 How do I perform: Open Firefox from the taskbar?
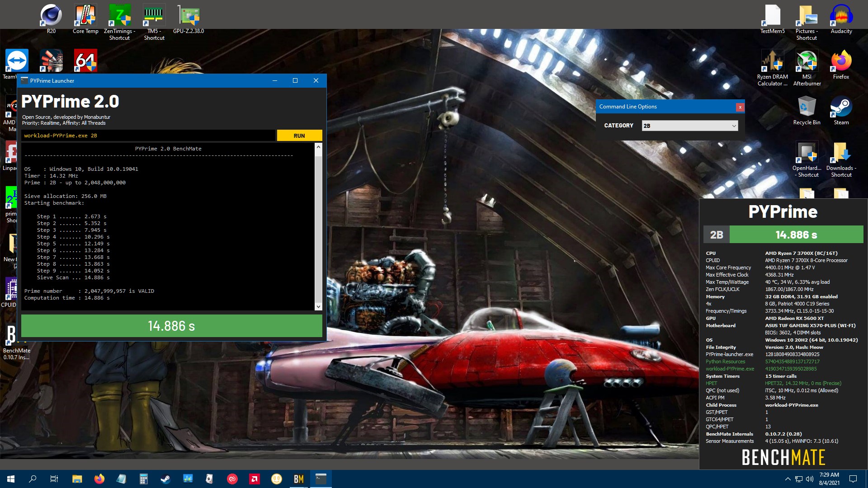pos(99,479)
